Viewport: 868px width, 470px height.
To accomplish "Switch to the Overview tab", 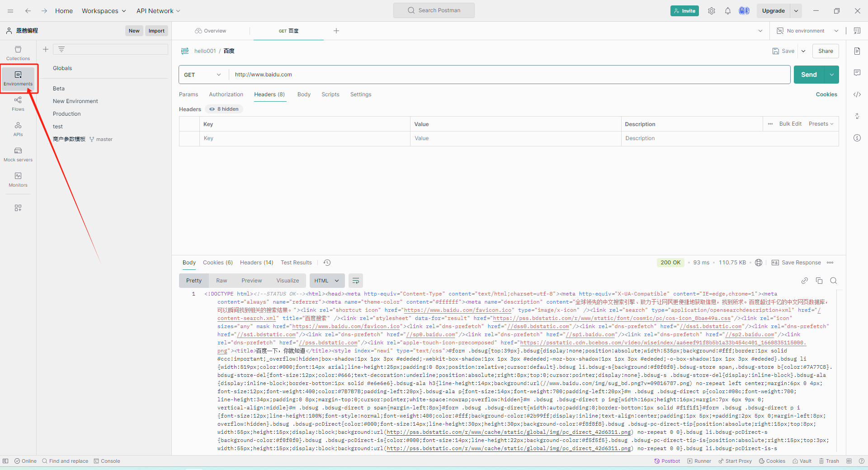I will click(211, 31).
